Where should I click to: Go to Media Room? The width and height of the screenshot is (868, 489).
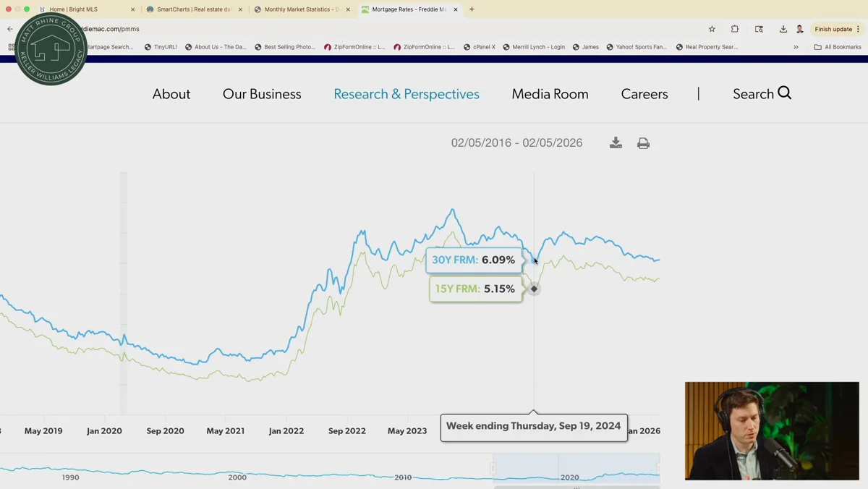point(550,94)
